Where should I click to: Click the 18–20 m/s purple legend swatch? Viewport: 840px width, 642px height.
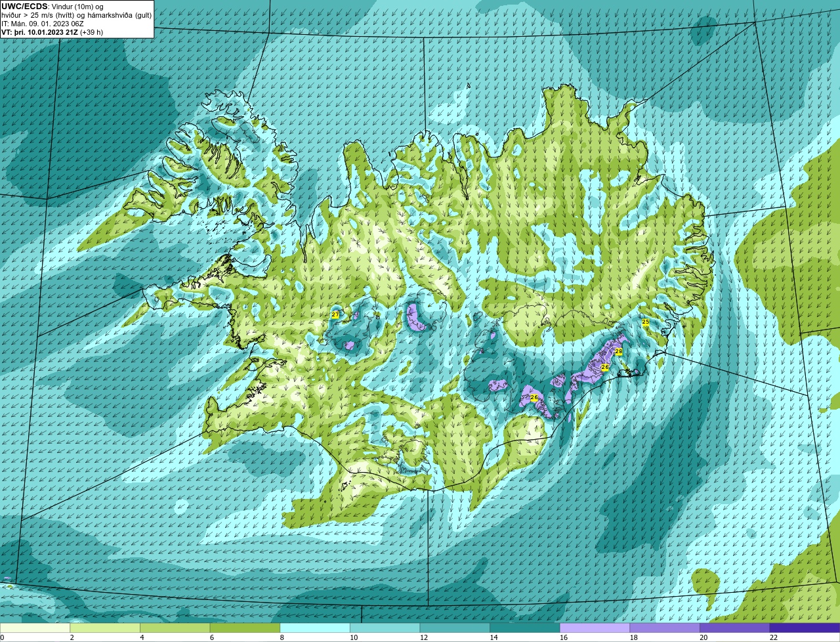pyautogui.click(x=665, y=628)
